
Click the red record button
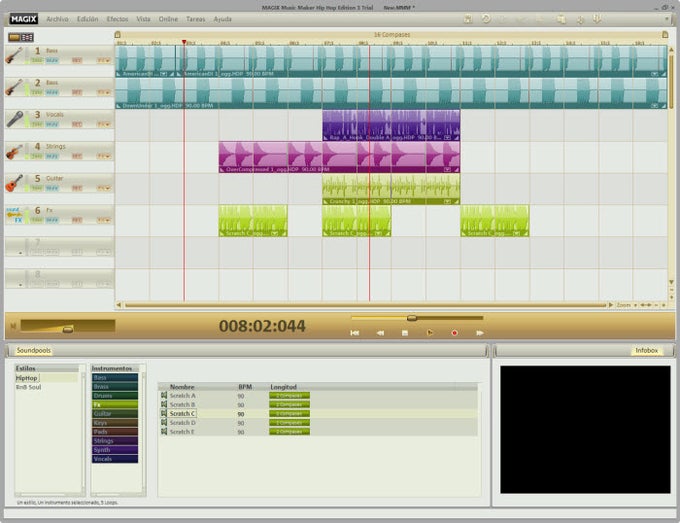point(454,333)
